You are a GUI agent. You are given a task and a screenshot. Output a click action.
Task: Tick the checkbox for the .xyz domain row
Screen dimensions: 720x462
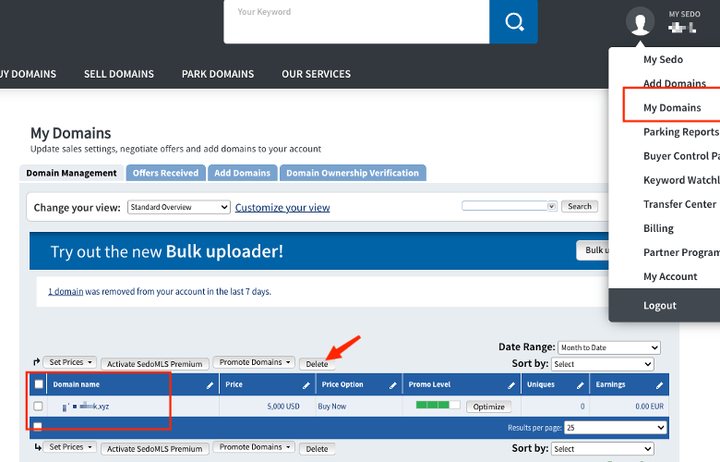pos(38,406)
